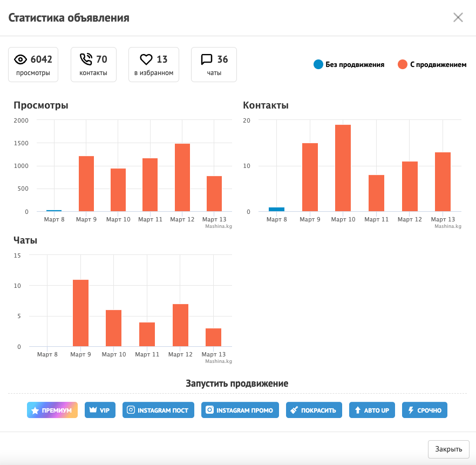
Task: Click the Март 9 bar in Просмотры chart
Action: tap(86, 184)
